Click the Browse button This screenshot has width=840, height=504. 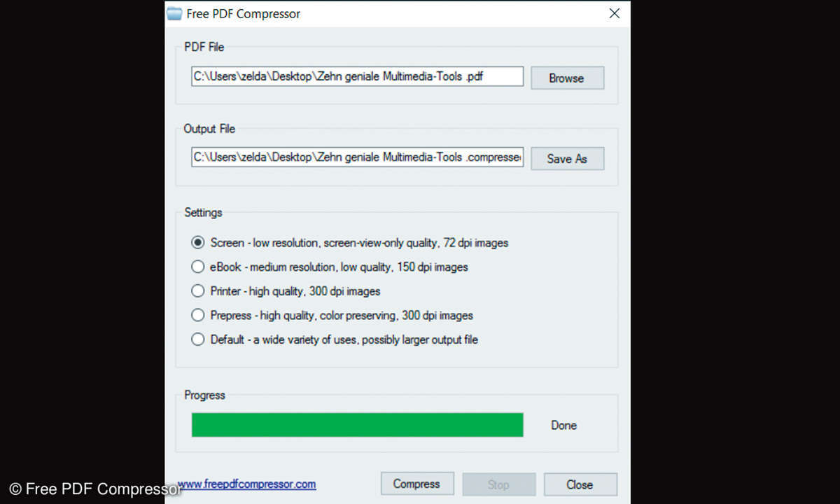[x=567, y=78]
